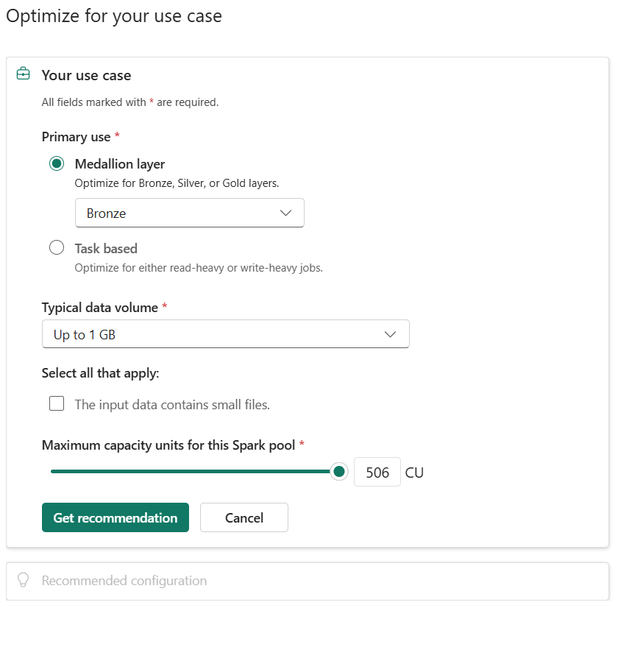Viewport: 629px width, 672px height.
Task: Click Cancel to discard changes
Action: tap(244, 517)
